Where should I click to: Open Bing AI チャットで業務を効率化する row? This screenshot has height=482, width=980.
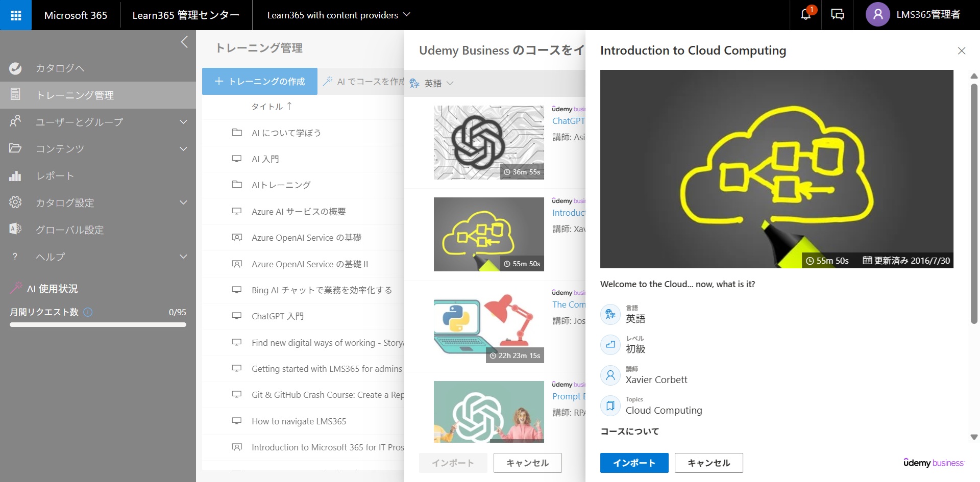click(x=303, y=290)
